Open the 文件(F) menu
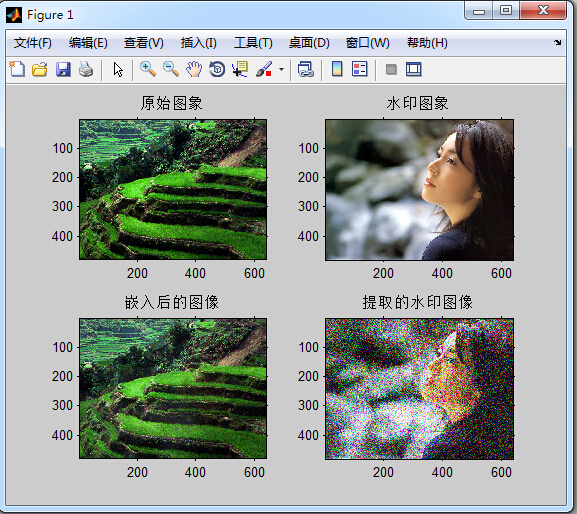This screenshot has height=514, width=577. [x=33, y=43]
